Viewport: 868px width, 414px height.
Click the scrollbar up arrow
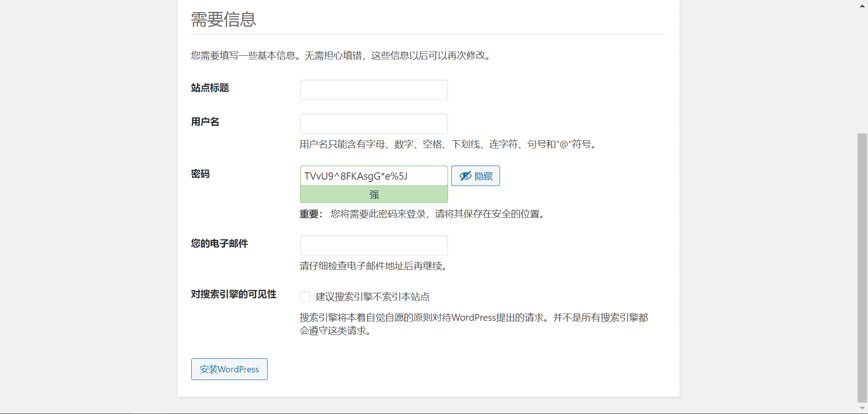tap(863, 6)
